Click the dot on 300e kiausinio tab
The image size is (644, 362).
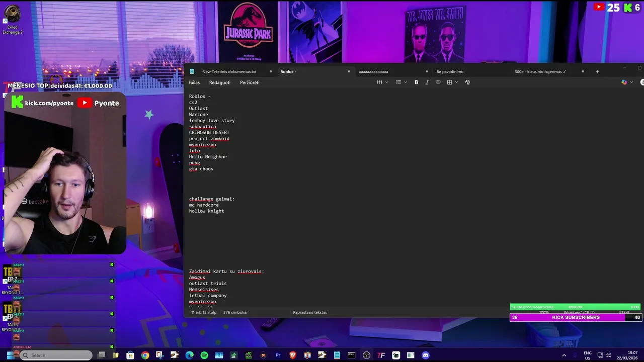click(x=583, y=72)
